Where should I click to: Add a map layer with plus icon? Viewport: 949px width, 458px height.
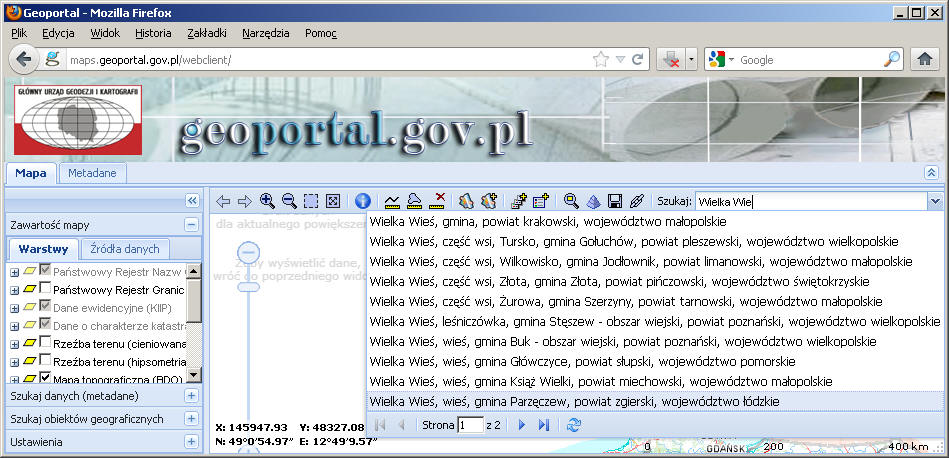pyautogui.click(x=488, y=201)
